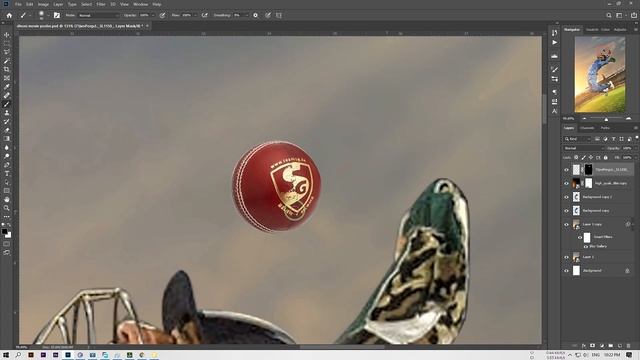640x360 pixels.
Task: Open the Window menu
Action: click(x=140, y=4)
